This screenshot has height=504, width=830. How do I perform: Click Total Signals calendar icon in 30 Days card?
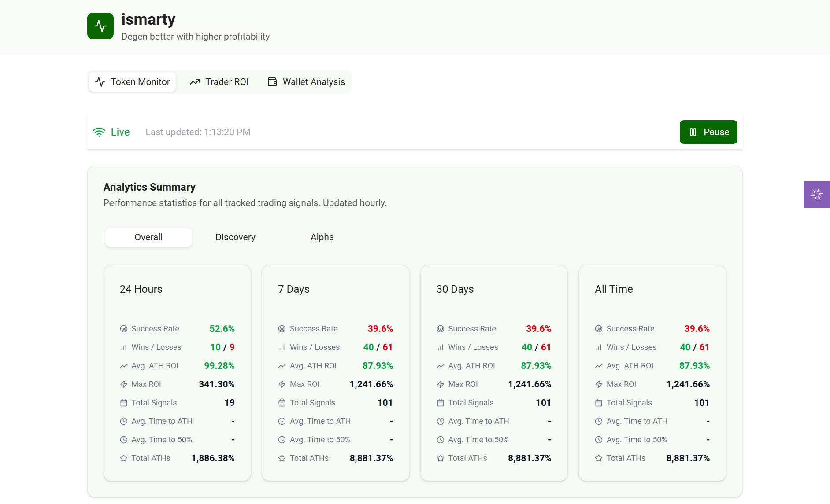point(441,403)
